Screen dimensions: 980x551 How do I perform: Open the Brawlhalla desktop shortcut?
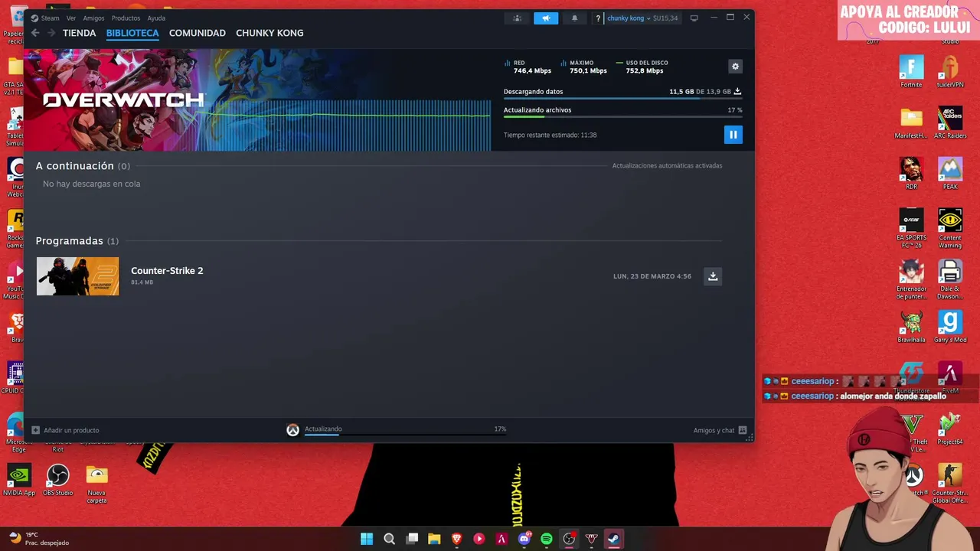pyautogui.click(x=911, y=327)
